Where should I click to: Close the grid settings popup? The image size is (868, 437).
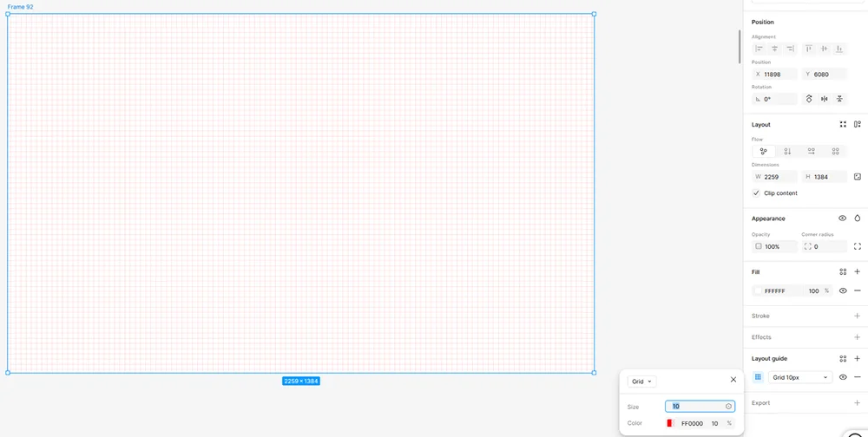(x=733, y=380)
